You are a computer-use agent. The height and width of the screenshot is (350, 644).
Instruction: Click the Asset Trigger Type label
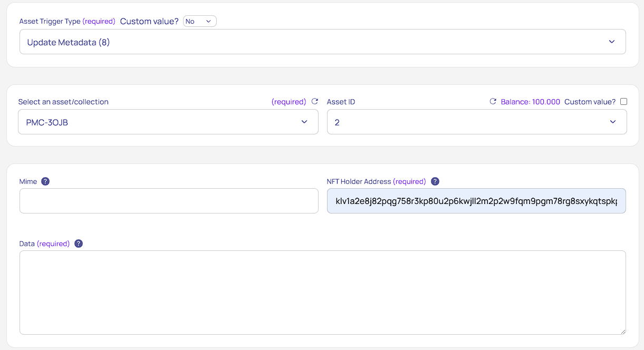click(50, 22)
